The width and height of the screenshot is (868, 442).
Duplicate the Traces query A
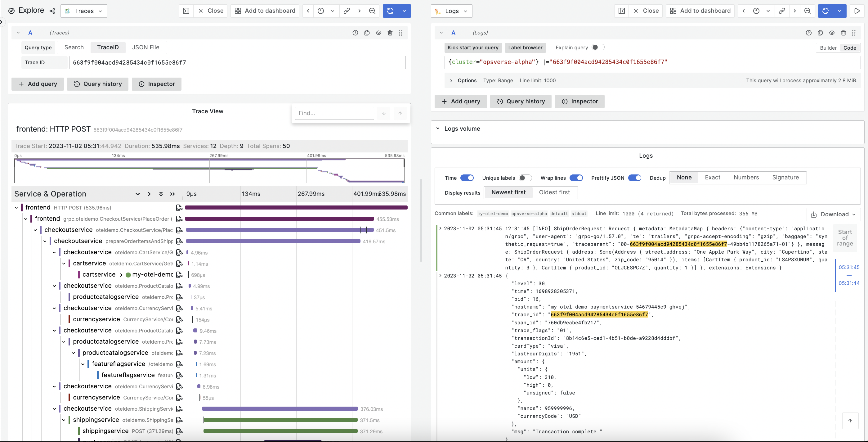coord(367,33)
